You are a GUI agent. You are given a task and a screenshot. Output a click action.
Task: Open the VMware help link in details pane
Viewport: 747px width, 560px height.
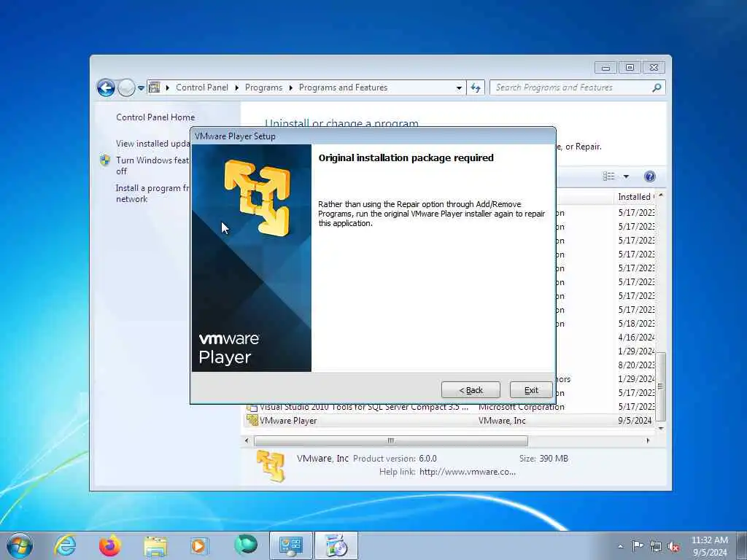pos(468,472)
